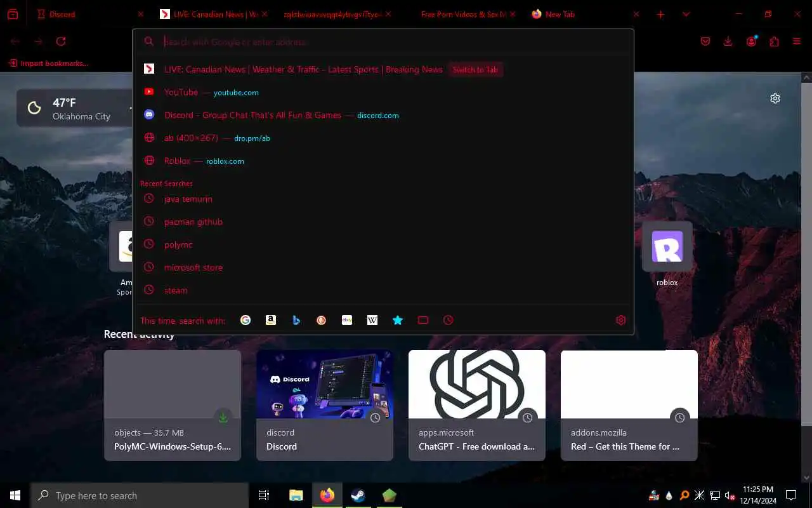Choose recent search 'steam'
The width and height of the screenshot is (812, 508).
(x=383, y=290)
